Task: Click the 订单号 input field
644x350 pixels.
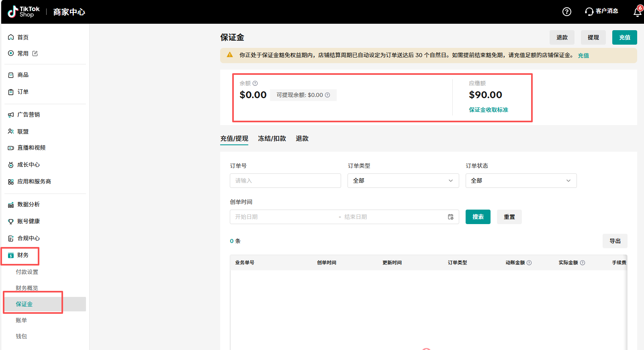Action: coord(285,181)
